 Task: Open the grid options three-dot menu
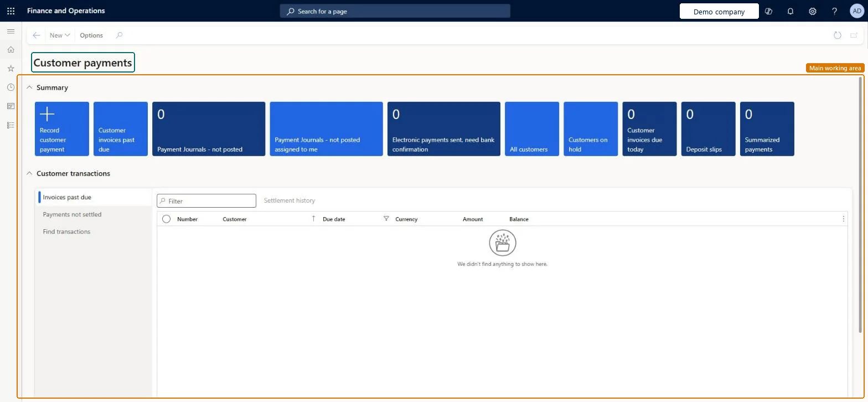pyautogui.click(x=843, y=219)
